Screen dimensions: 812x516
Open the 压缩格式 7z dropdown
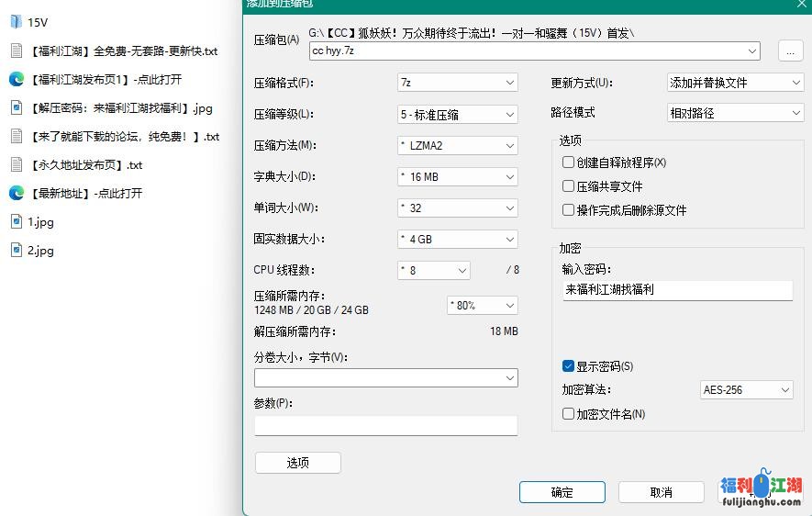(458, 83)
